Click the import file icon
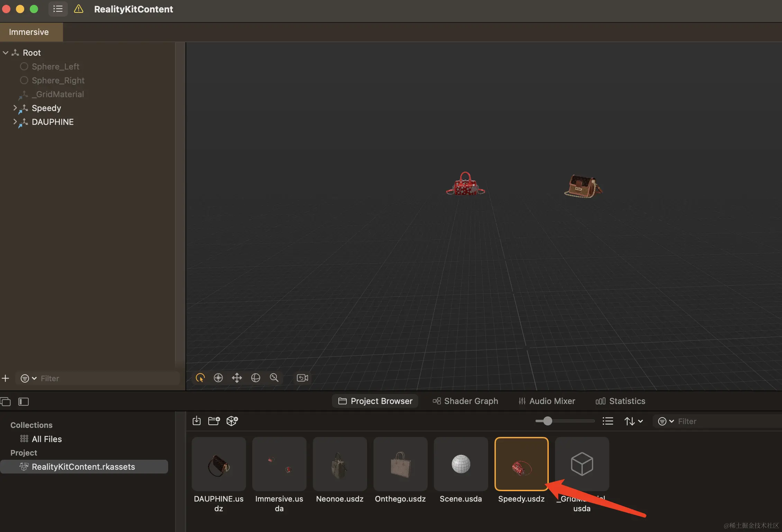Image resolution: width=782 pixels, height=532 pixels. (x=197, y=421)
